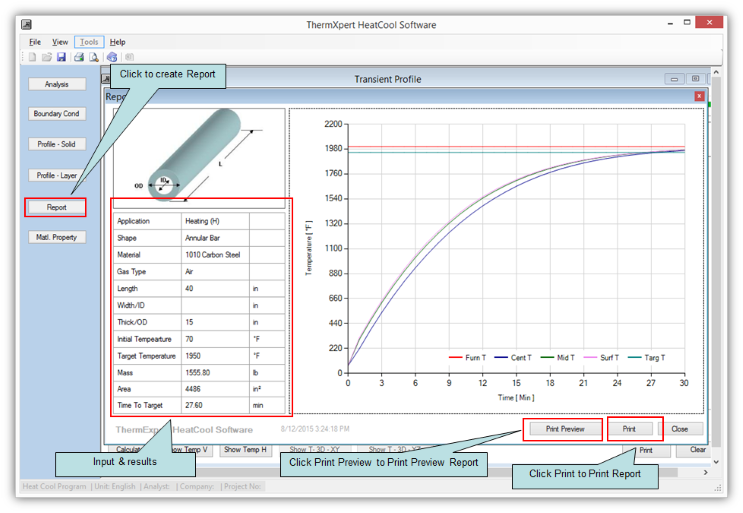Click the Print Preview button in the Report dialog
The width and height of the screenshot is (743, 513).
click(x=565, y=429)
